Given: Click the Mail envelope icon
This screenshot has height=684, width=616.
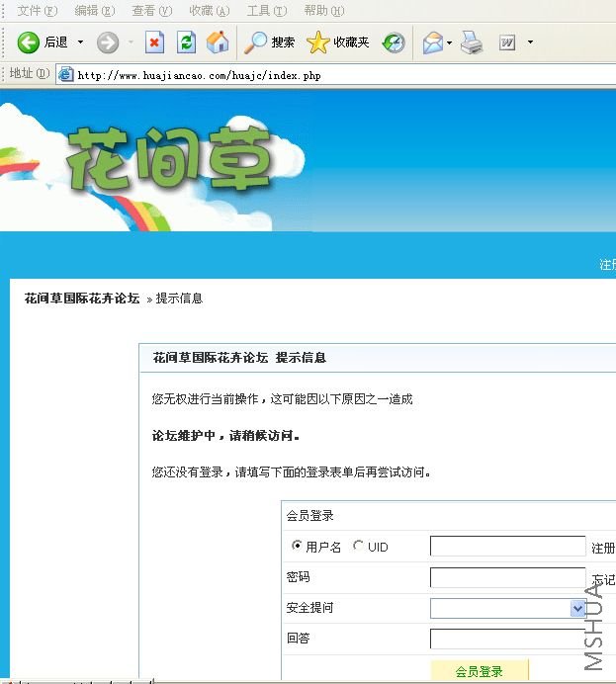Looking at the screenshot, I should [433, 43].
